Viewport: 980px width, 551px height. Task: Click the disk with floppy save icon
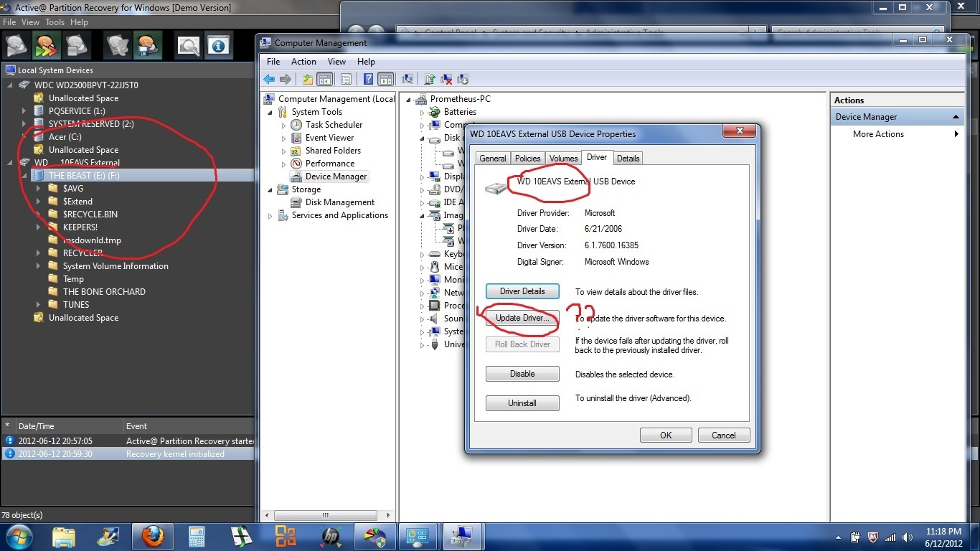pyautogui.click(x=147, y=46)
